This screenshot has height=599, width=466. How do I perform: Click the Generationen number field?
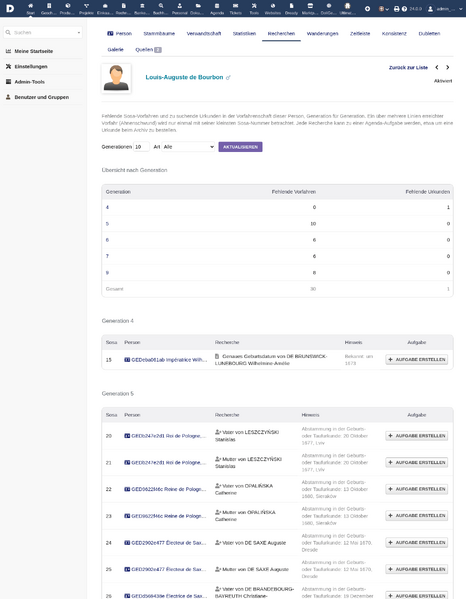pyautogui.click(x=141, y=147)
